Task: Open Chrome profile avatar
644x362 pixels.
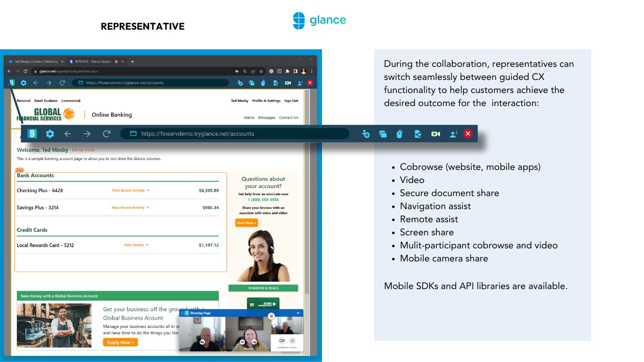Action: [x=303, y=71]
